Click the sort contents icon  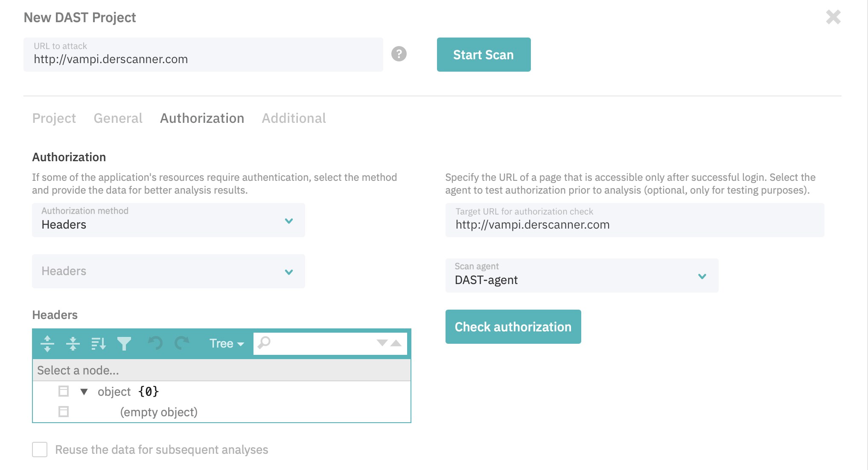click(x=99, y=343)
